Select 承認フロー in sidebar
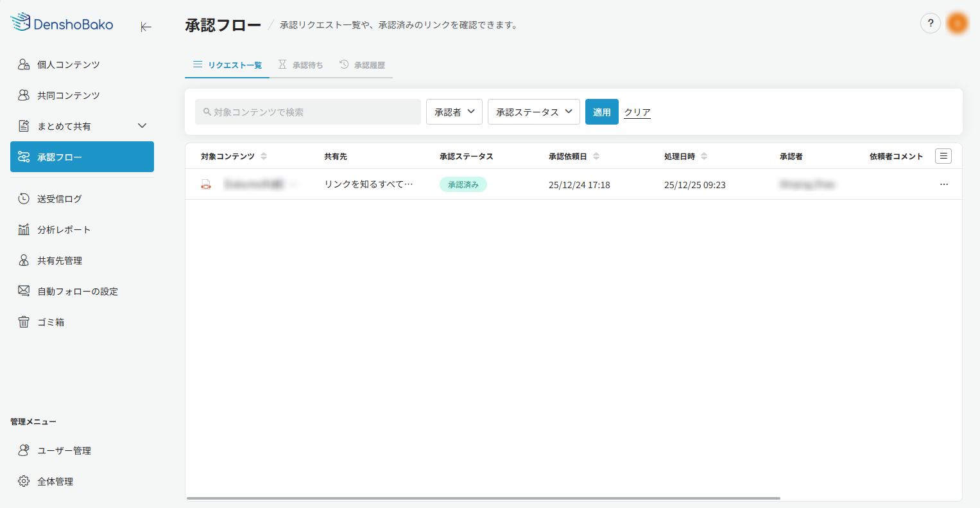Viewport: 980px width, 508px height. click(x=82, y=157)
